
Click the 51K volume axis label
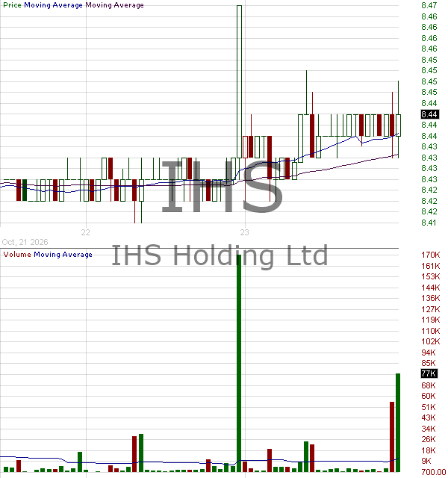[429, 407]
